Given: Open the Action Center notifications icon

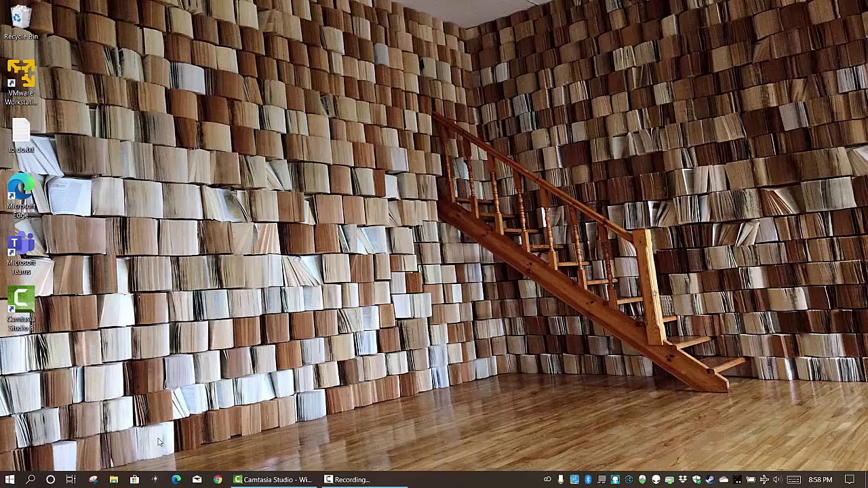Looking at the screenshot, I should coord(850,479).
